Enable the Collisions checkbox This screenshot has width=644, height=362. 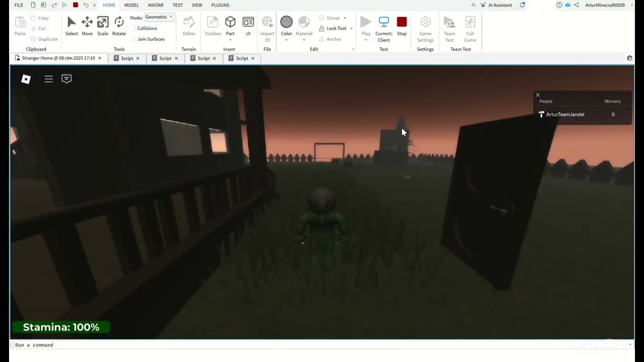(x=133, y=28)
